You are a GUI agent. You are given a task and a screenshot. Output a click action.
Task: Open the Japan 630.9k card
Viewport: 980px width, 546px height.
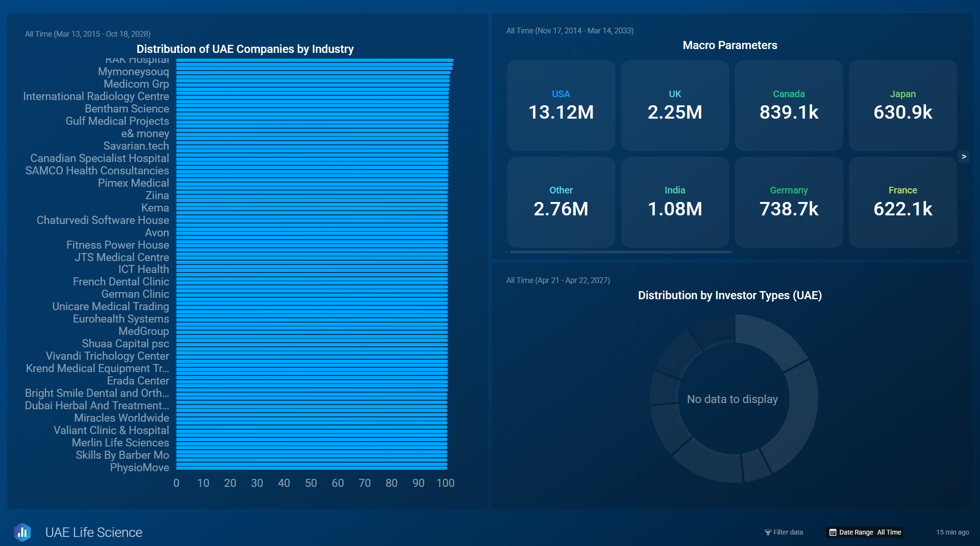click(902, 105)
